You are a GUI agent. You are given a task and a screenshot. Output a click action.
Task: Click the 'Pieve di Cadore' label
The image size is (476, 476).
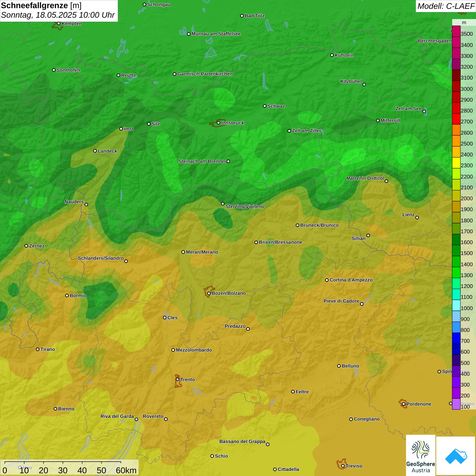pyautogui.click(x=341, y=301)
